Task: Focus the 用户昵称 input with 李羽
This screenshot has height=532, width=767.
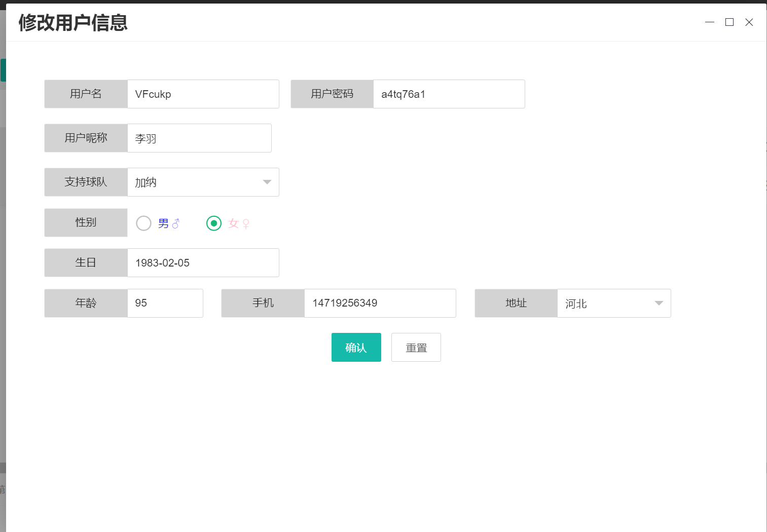Action: 199,138
